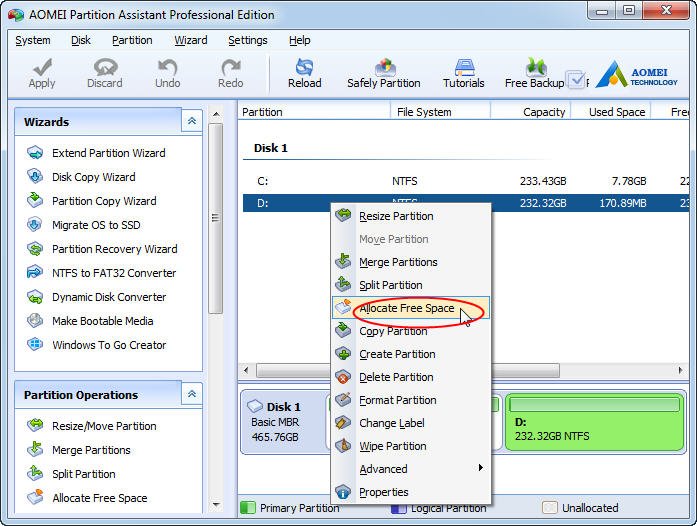The image size is (697, 526).
Task: Open the Help menu
Action: click(x=300, y=40)
